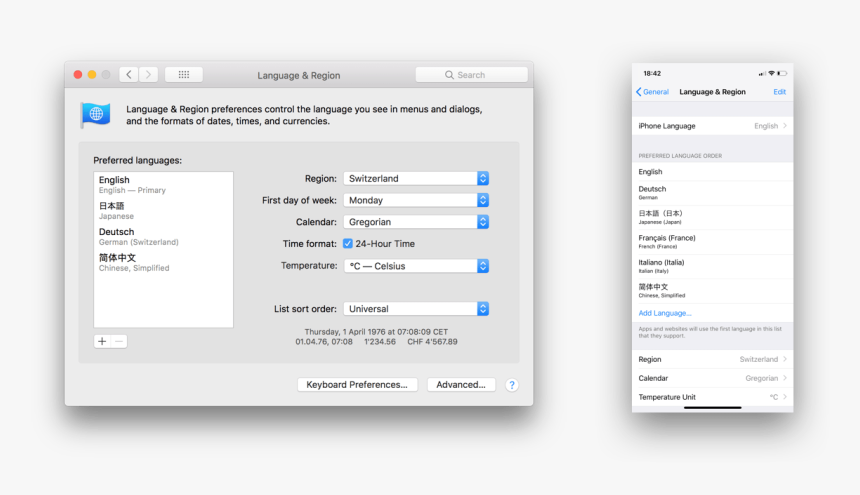The width and height of the screenshot is (860, 495).
Task: Tap Français (France) on iPhone list
Action: pyautogui.click(x=712, y=242)
